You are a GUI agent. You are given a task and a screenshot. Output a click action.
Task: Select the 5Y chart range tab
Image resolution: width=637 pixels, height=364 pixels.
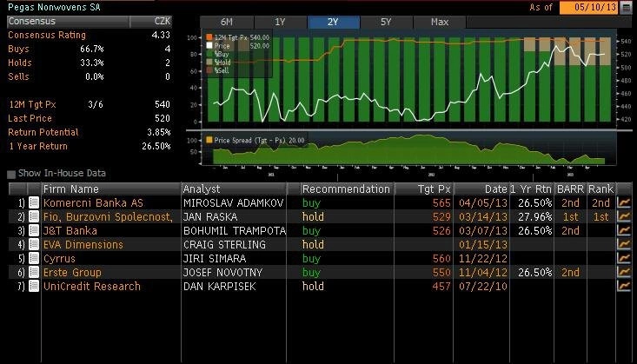coord(384,21)
